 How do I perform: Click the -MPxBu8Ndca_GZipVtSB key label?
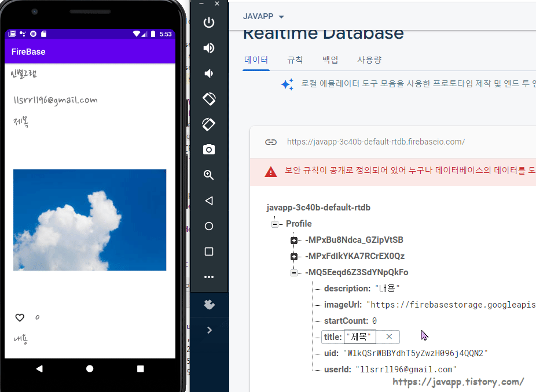pos(354,240)
